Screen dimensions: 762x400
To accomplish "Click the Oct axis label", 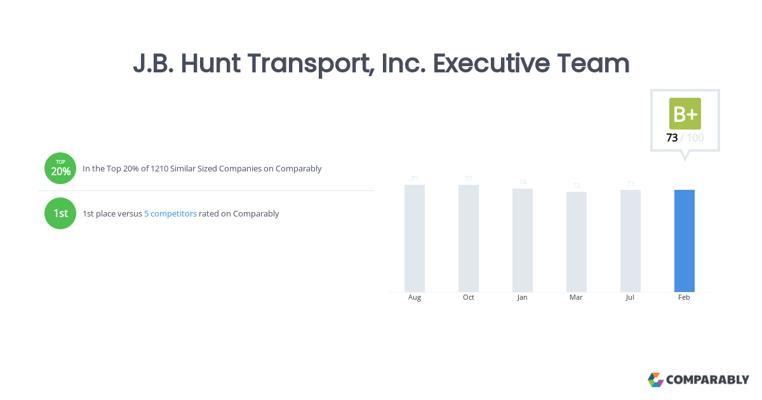I will [468, 297].
